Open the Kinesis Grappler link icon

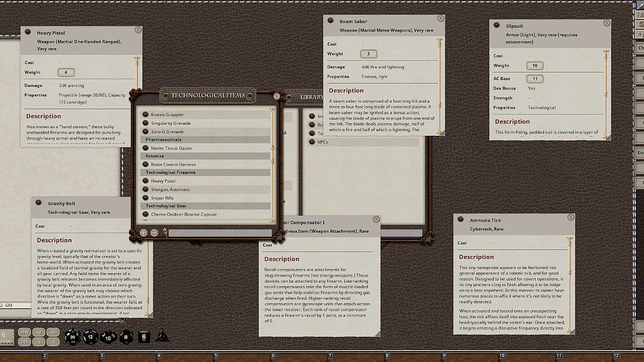145,115
